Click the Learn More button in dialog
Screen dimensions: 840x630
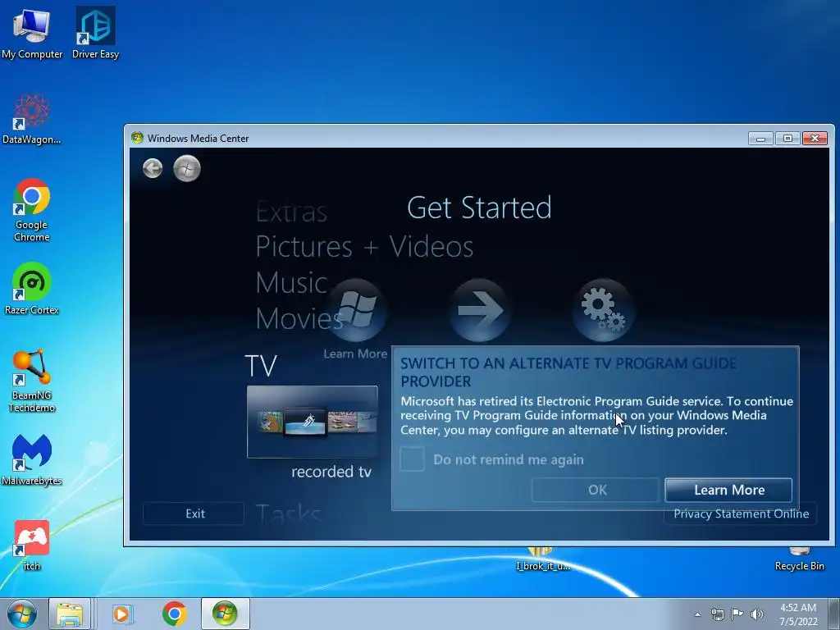728,490
